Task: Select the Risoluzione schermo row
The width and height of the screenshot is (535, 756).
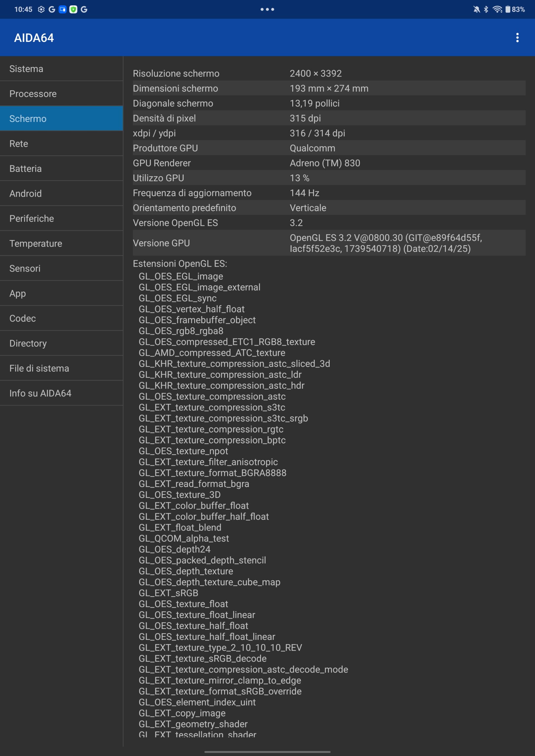Action: (x=329, y=74)
